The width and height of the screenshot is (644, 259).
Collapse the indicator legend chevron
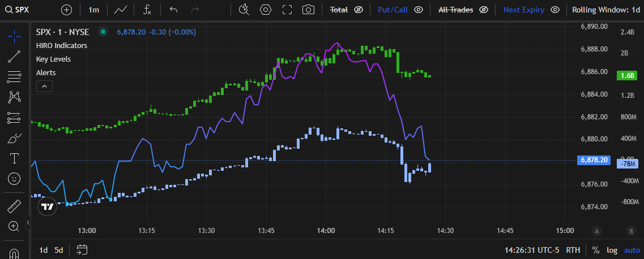click(44, 86)
